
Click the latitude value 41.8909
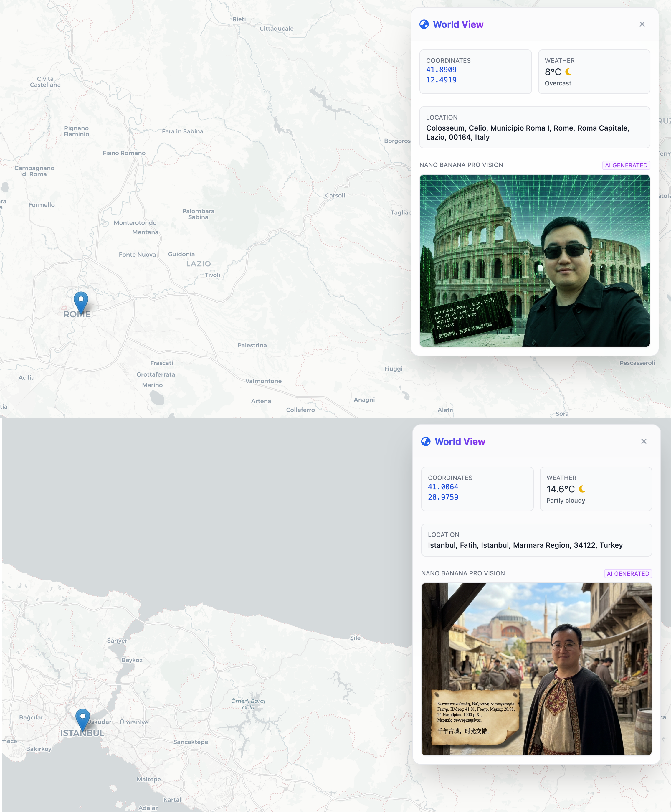point(441,70)
